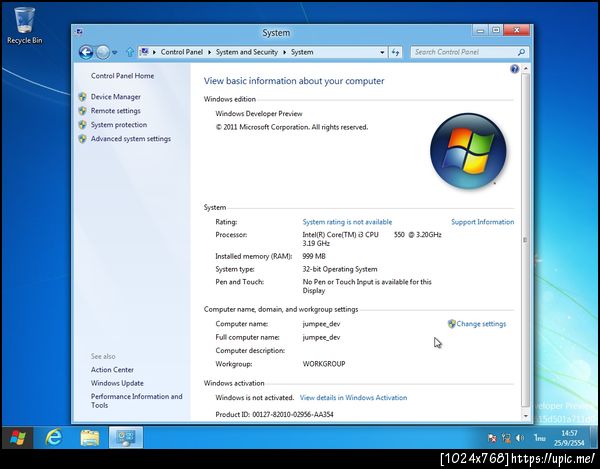Refresh the System page
This screenshot has height=469, width=600.
coord(395,52)
